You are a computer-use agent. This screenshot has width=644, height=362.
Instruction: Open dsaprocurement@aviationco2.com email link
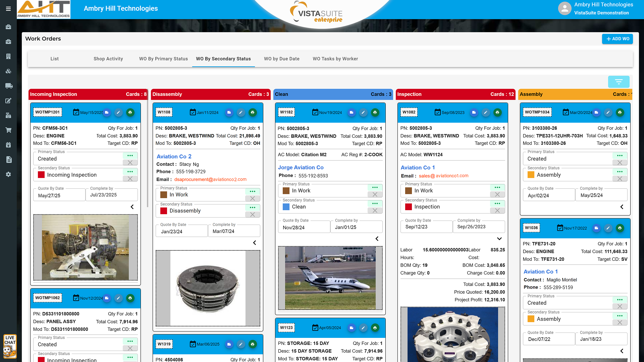click(210, 179)
